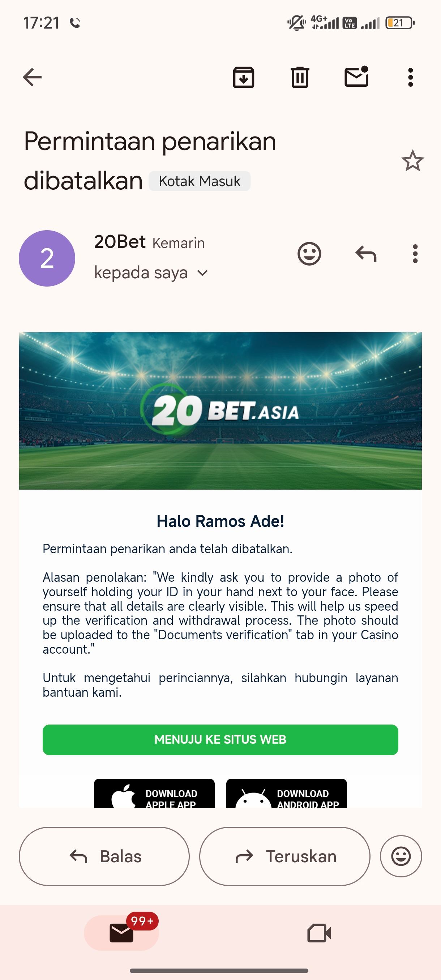Archive this email

coord(244,78)
